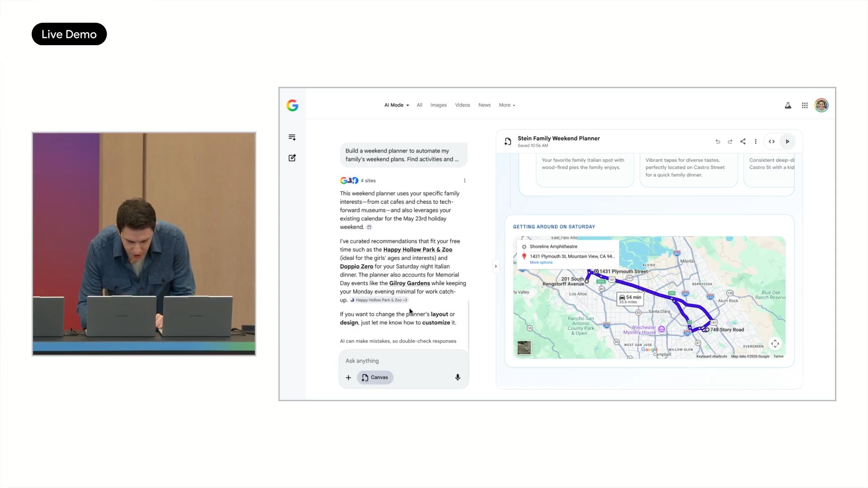
Task: Open the More search dropdown
Action: (507, 105)
